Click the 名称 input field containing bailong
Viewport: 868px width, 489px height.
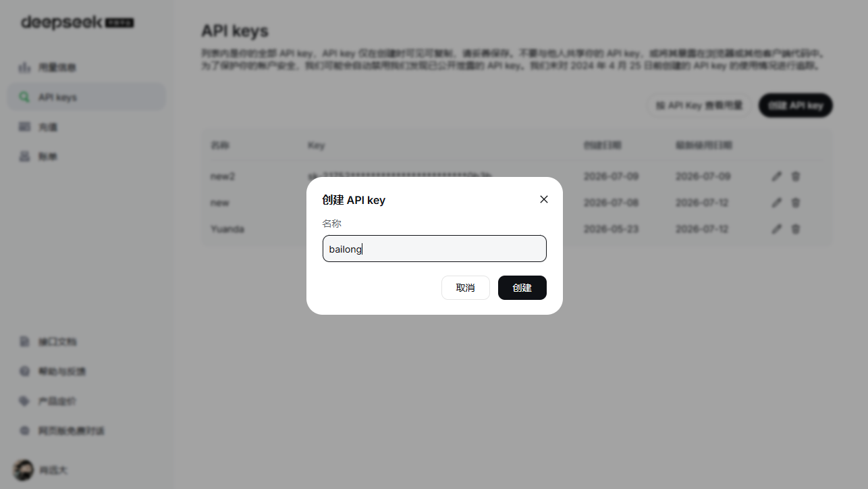(435, 249)
